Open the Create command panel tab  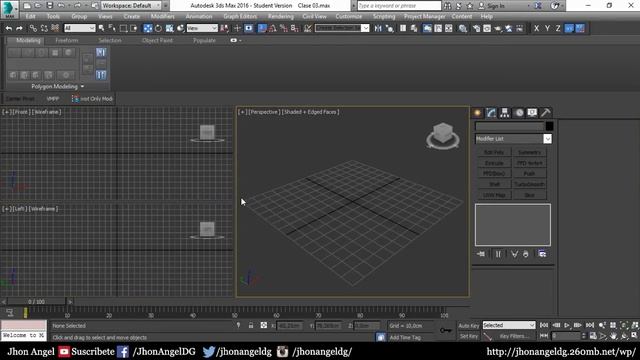pos(477,113)
